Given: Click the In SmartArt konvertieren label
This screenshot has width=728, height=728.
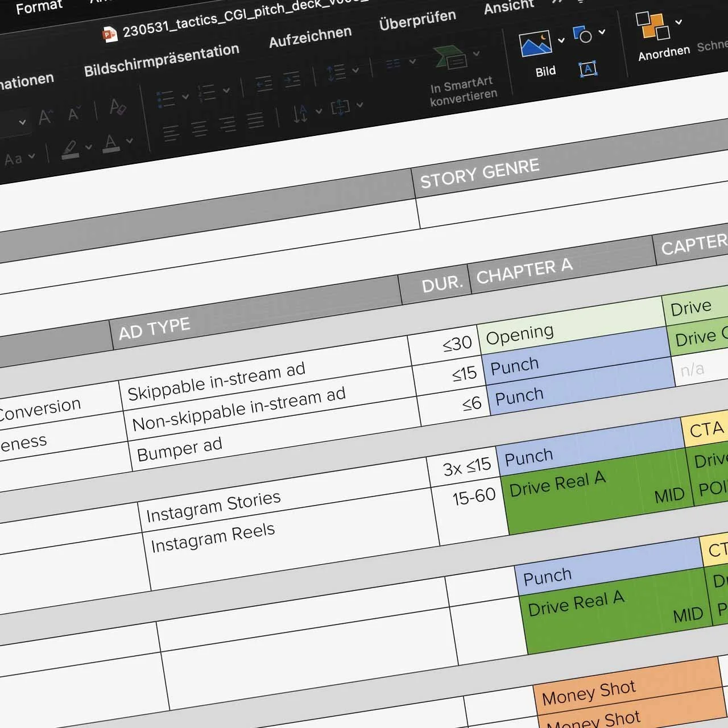Looking at the screenshot, I should point(463,92).
